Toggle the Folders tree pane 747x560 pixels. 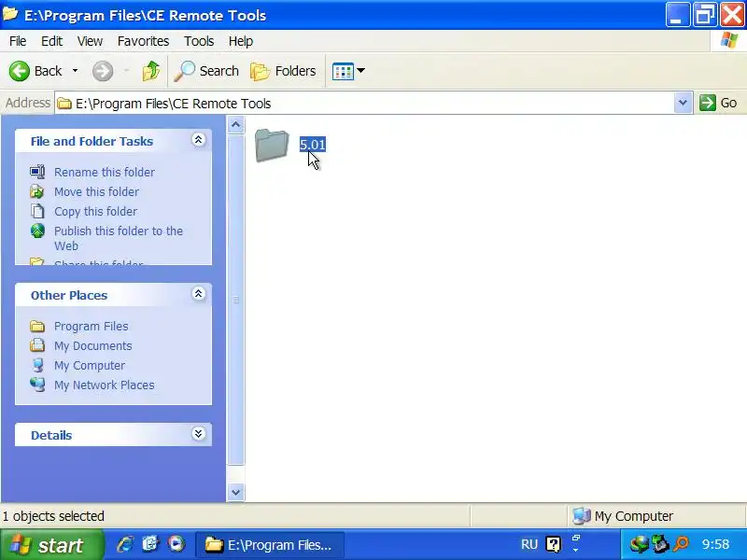pyautogui.click(x=283, y=71)
